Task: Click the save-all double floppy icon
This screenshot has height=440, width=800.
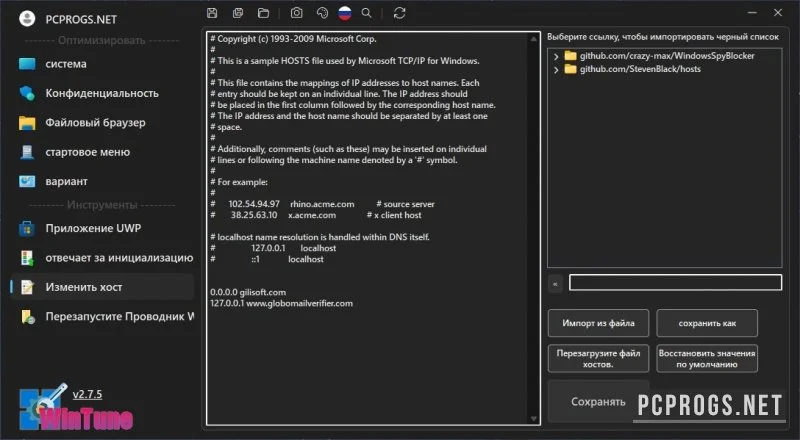Action: [238, 13]
